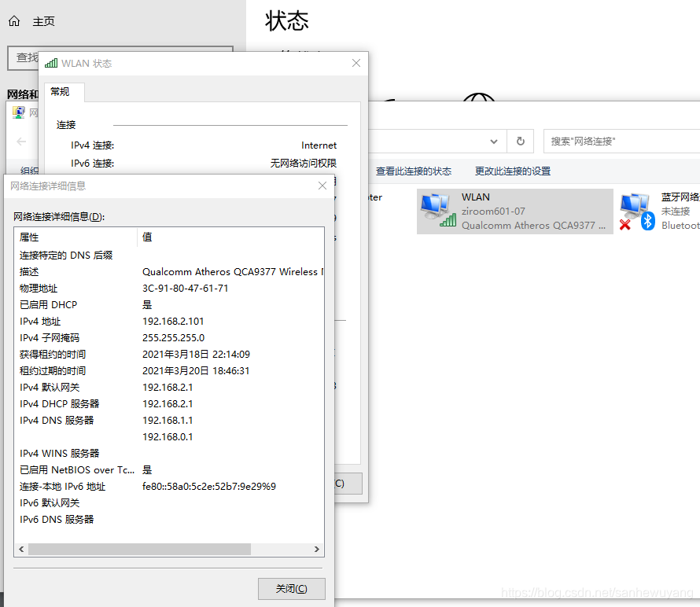Select the Bluetooth network adapter icon
The height and width of the screenshot is (607, 700).
(636, 212)
